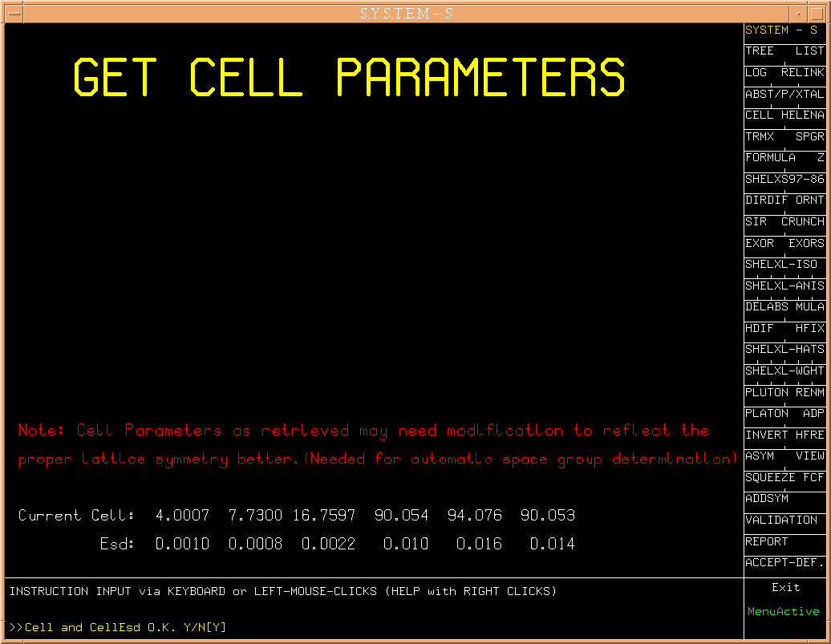Click the TREE menu option
The width and height of the screenshot is (831, 644).
[760, 51]
